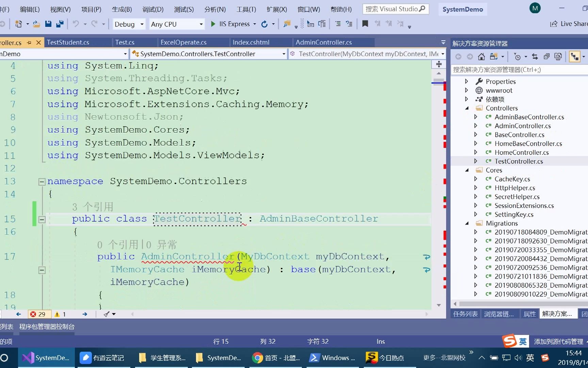Click the warning count 1 indicator
The height and width of the screenshot is (368, 588).
(x=60, y=314)
